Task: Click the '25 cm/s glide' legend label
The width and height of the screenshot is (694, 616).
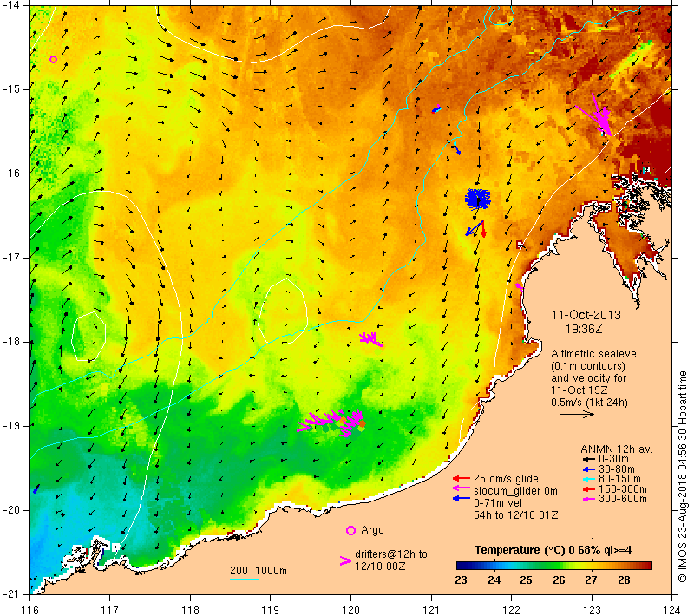Action: 506,479
